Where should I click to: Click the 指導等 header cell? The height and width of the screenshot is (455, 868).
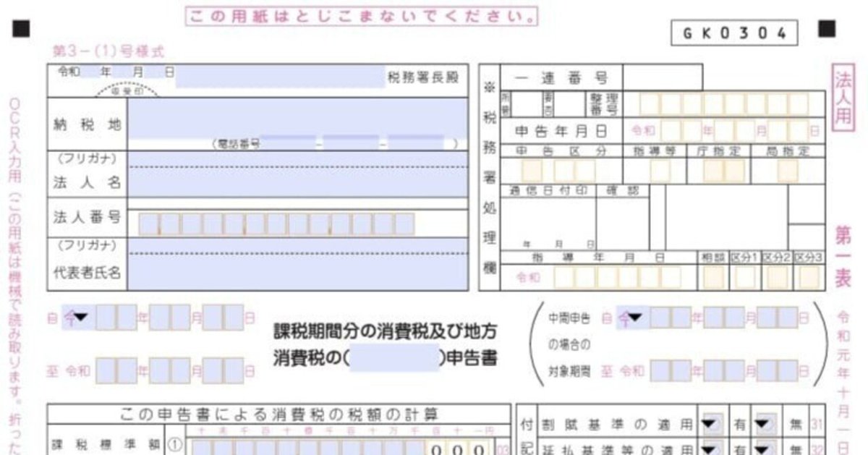[655, 151]
